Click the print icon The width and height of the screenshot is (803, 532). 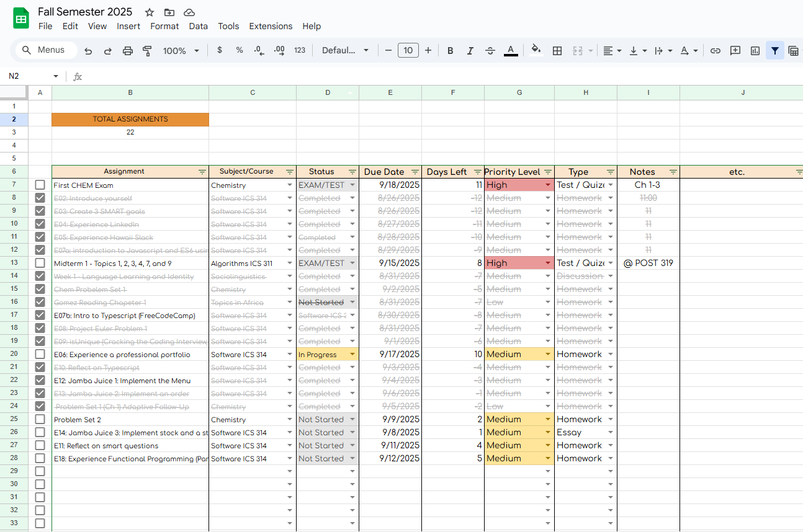coord(128,51)
